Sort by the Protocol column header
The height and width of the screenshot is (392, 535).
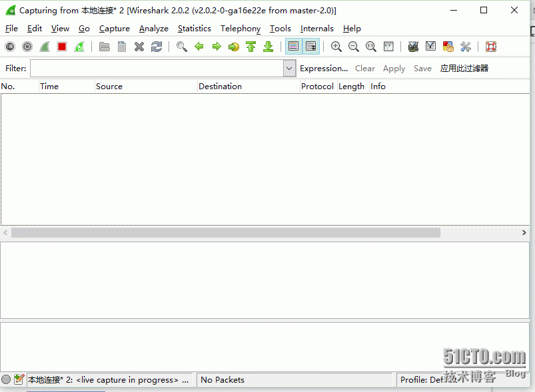pyautogui.click(x=318, y=87)
